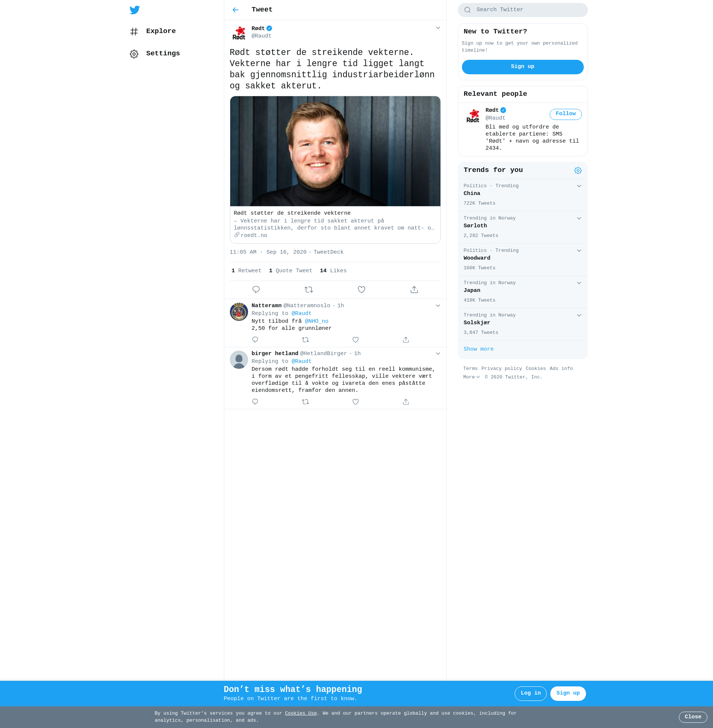The width and height of the screenshot is (713, 728).
Task: Retweet birger hetland's reply
Action: pos(306,402)
